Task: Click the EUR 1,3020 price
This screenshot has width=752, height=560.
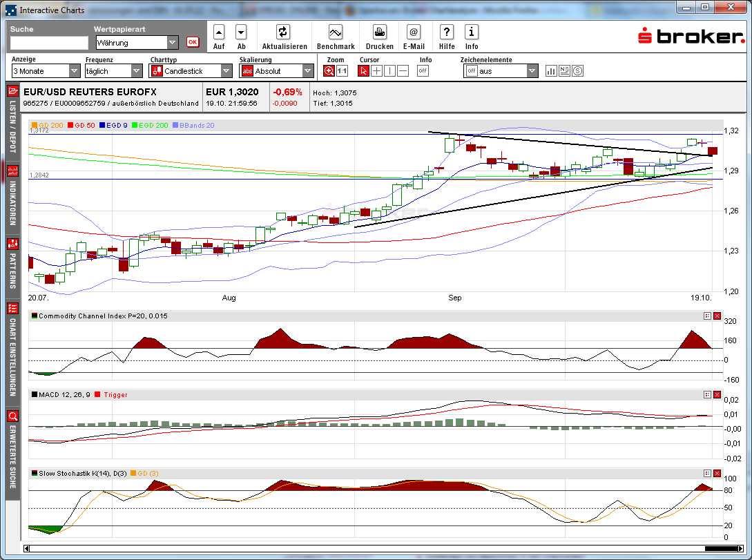Action: coord(232,92)
